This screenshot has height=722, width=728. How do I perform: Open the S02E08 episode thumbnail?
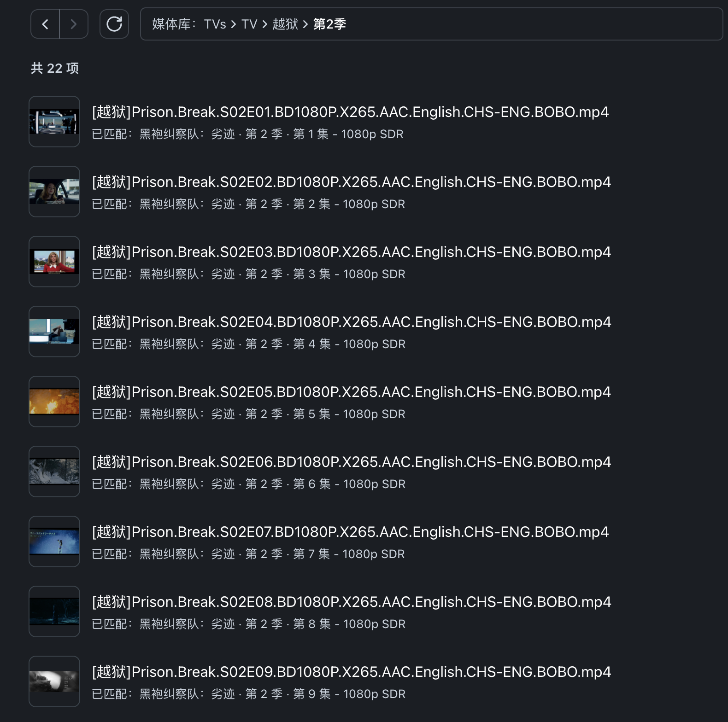54,611
